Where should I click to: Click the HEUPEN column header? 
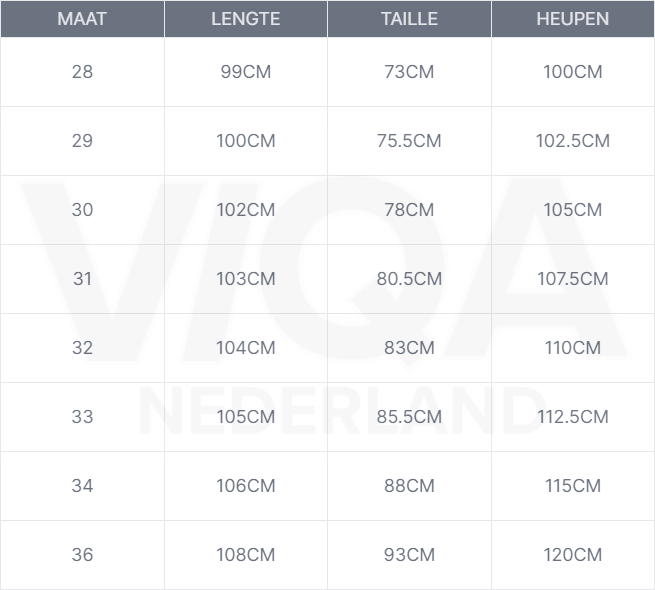click(573, 19)
